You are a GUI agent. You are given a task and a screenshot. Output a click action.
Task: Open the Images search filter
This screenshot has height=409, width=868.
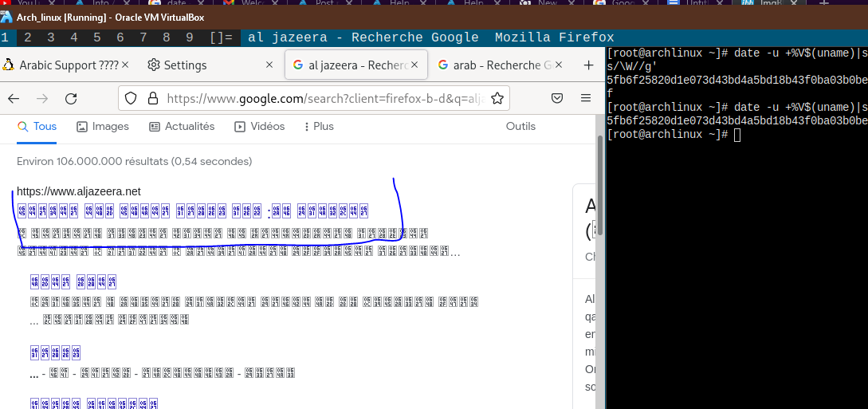pos(102,127)
